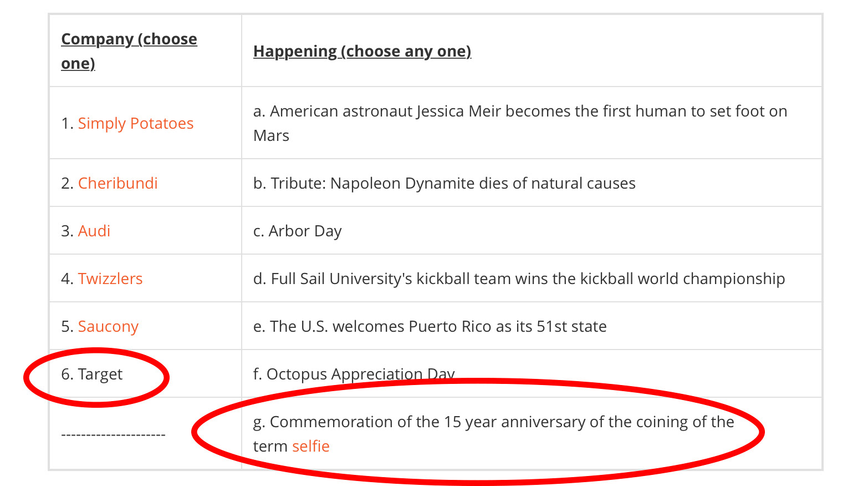Select the circled Target company entry
868x486 pixels.
coord(92,374)
